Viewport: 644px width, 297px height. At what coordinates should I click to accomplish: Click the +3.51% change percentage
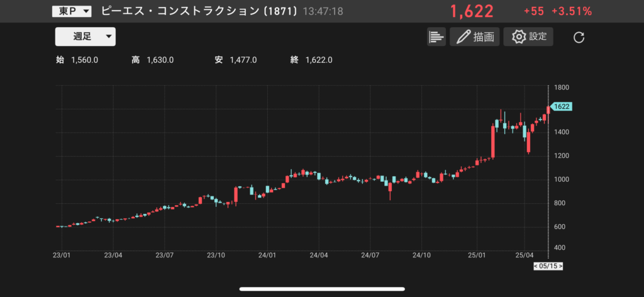[x=572, y=11]
